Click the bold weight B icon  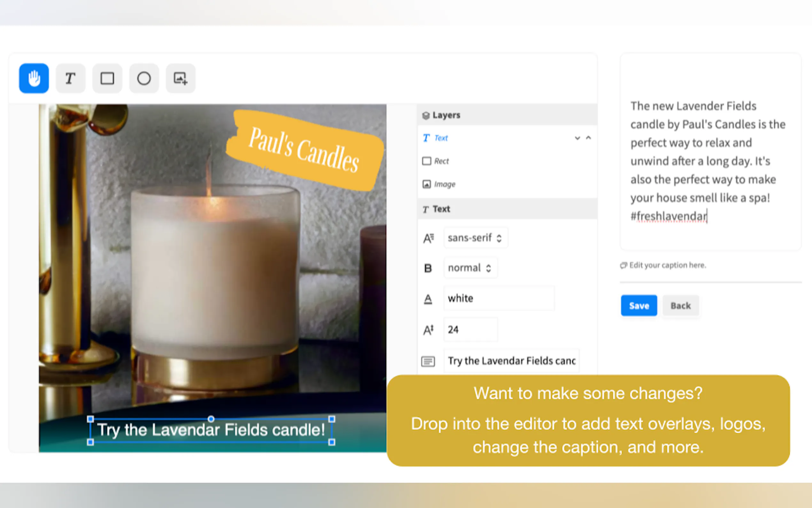point(428,268)
